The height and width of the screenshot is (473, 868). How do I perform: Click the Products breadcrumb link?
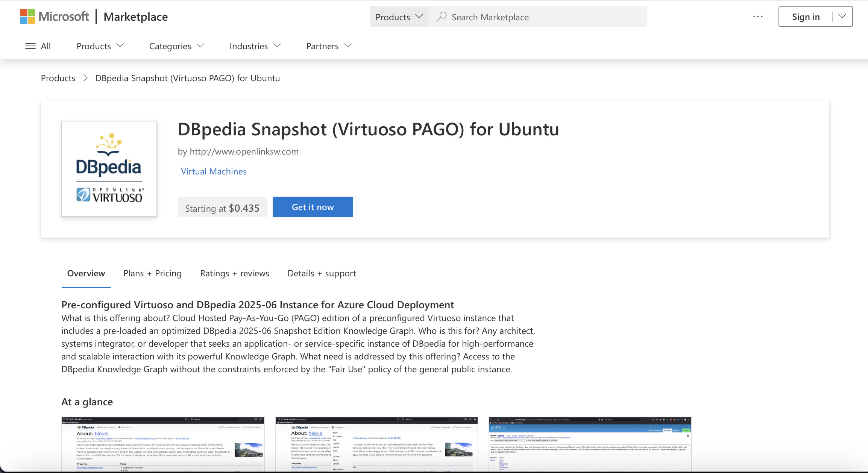pos(58,78)
